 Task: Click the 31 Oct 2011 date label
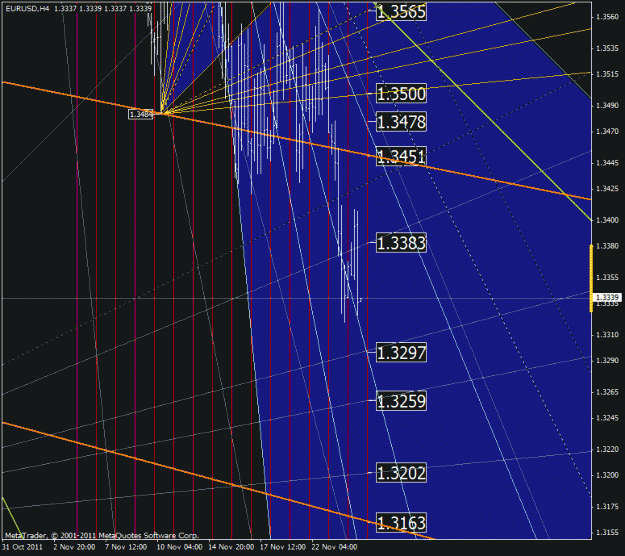[22, 547]
